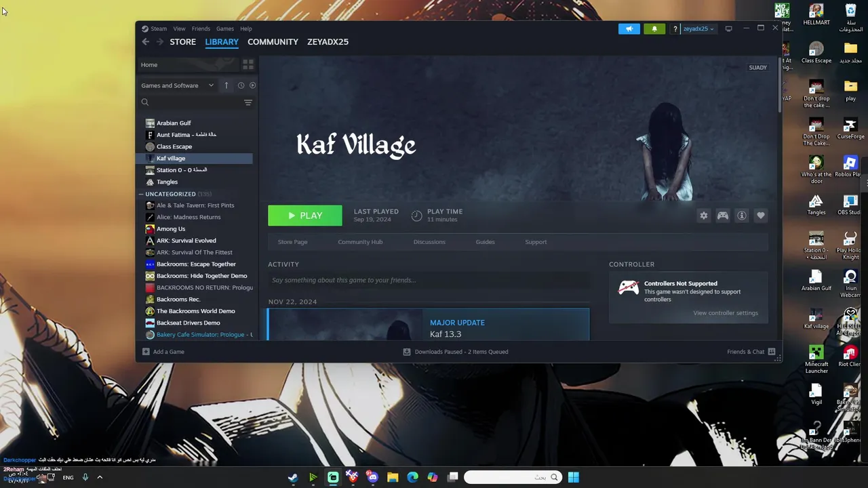
Task: Open the Kaf 13.3 major update card
Action: (429, 325)
